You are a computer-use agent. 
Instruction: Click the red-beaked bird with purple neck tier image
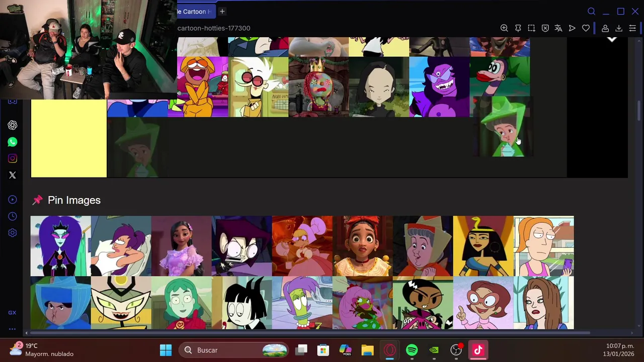click(500, 76)
